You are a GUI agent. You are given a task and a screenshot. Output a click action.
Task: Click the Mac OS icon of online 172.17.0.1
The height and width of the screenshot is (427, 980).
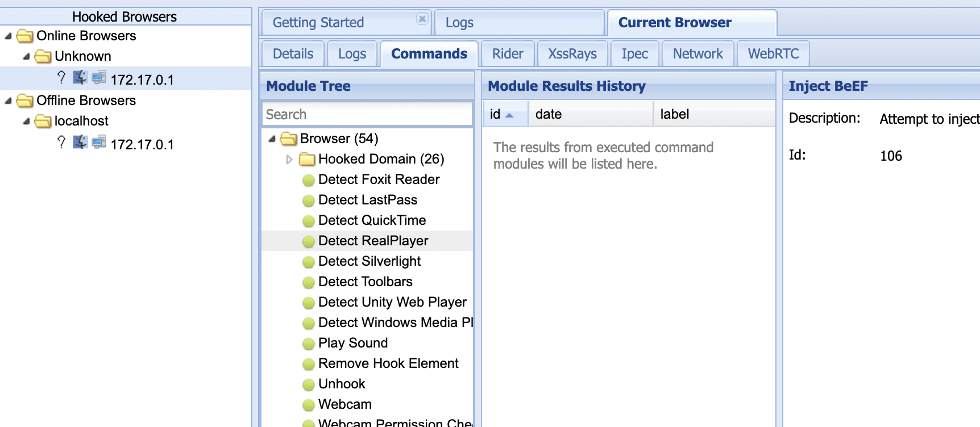pos(80,78)
